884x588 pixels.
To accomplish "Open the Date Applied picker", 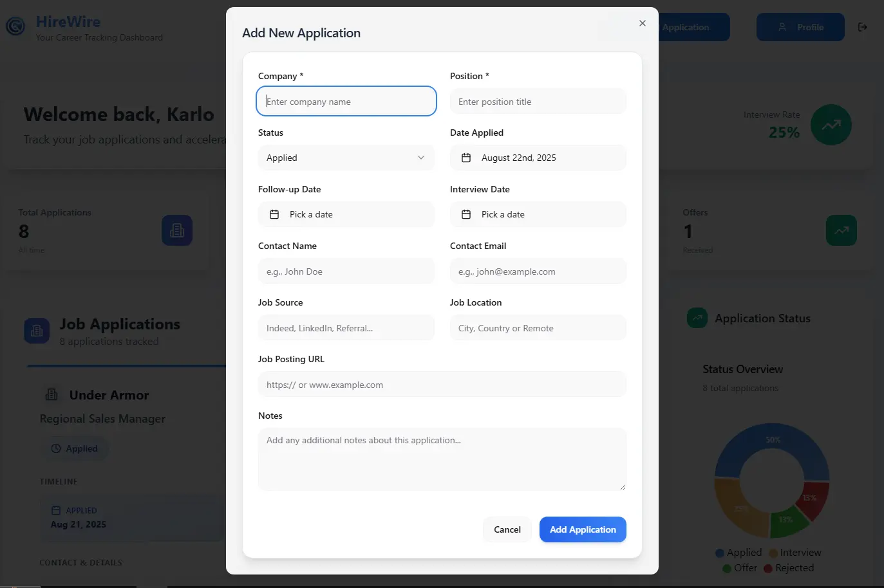I will [538, 158].
